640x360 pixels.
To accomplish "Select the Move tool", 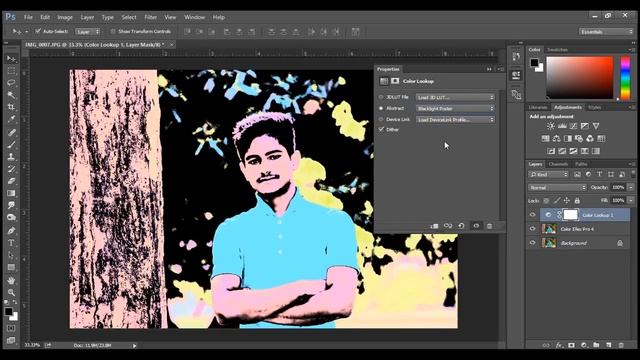I will [x=11, y=59].
